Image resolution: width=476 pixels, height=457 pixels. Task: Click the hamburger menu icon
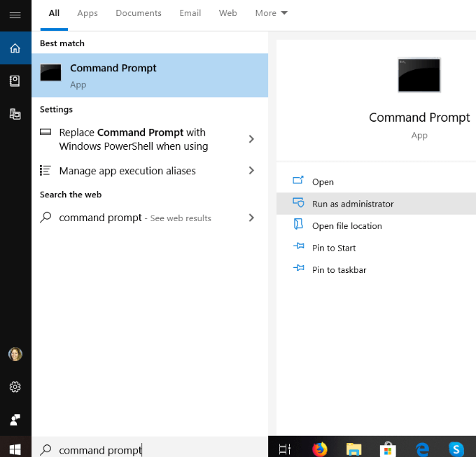[15, 15]
